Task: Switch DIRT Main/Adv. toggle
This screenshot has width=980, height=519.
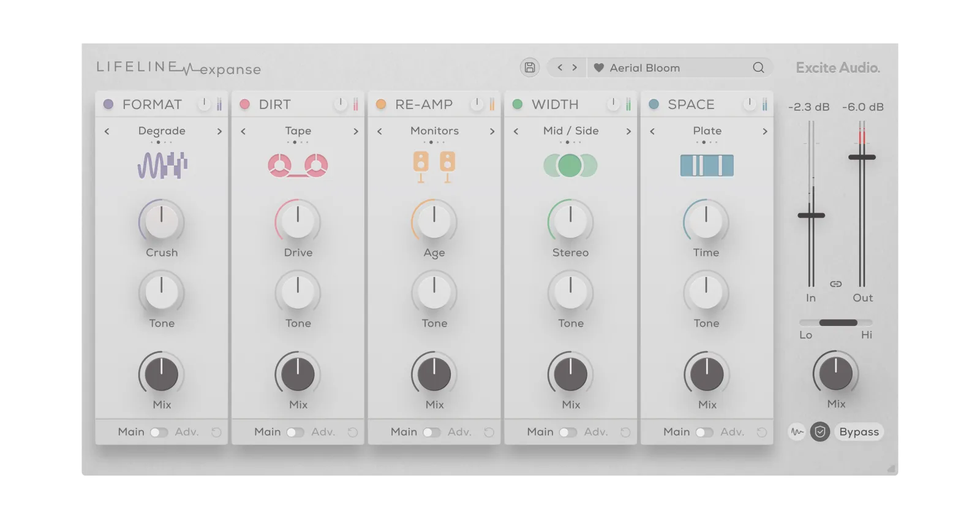Action: pos(296,433)
